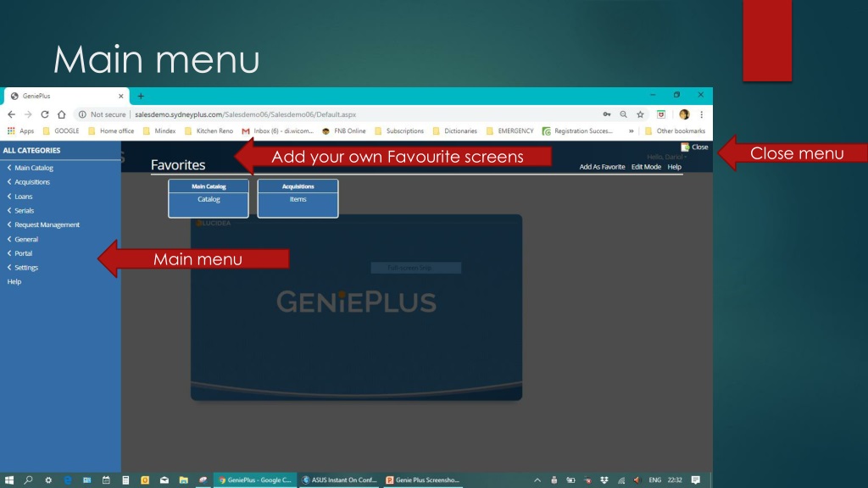This screenshot has height=488, width=868.
Task: Open a new browser tab
Action: 141,96
